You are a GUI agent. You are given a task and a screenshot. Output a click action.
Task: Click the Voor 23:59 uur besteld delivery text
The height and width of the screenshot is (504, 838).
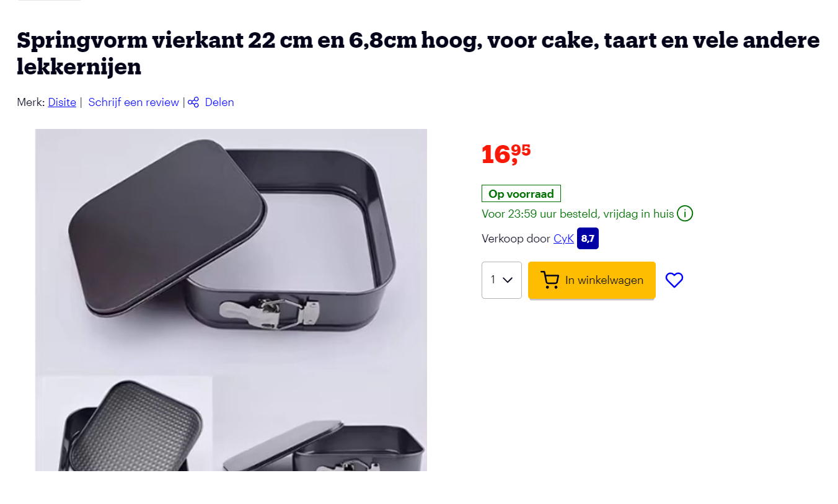click(x=578, y=214)
